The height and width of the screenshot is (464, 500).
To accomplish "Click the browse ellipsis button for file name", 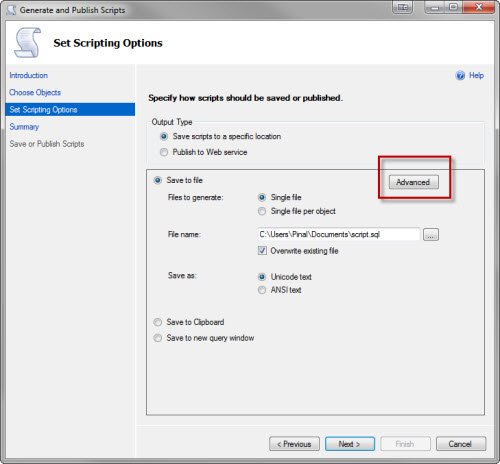I will (x=431, y=234).
